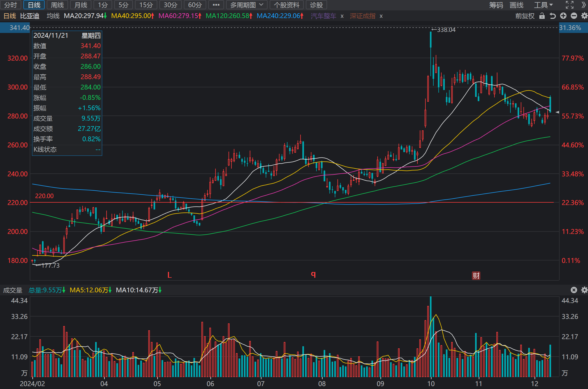Click the MA40:295.00 indicator value
This screenshot has width=588, height=389.
tap(133, 16)
